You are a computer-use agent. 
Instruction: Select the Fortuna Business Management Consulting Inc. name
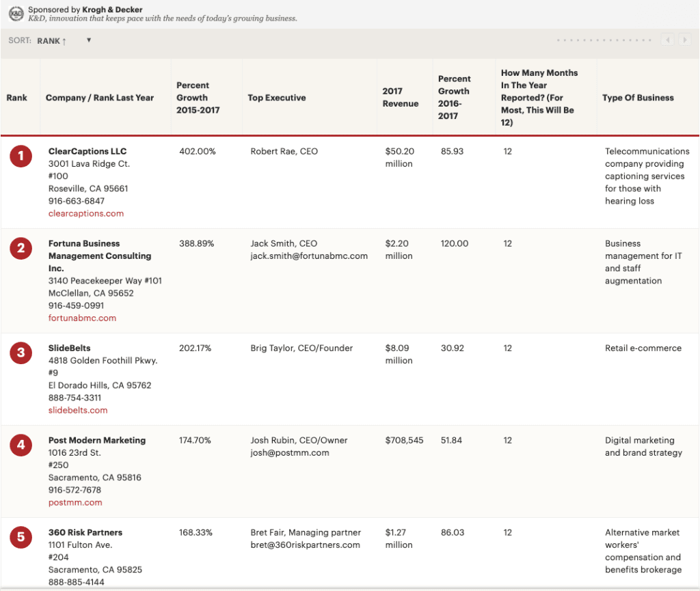pyautogui.click(x=100, y=256)
